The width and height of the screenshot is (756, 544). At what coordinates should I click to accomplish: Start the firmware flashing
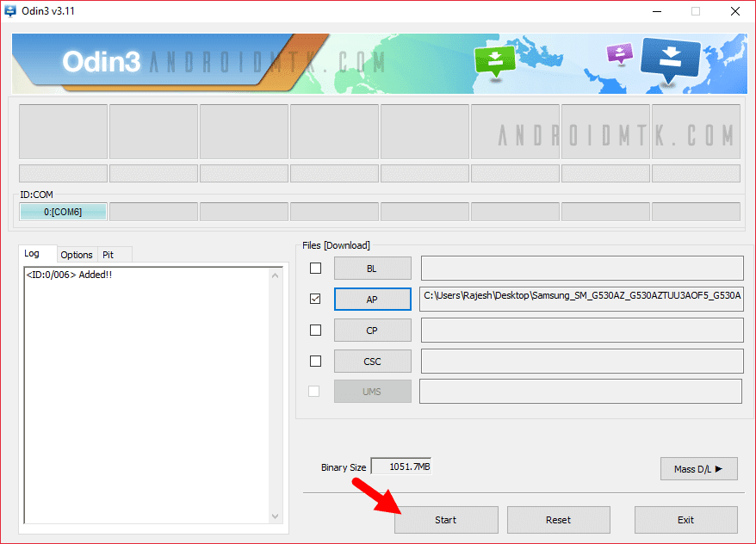point(446,520)
